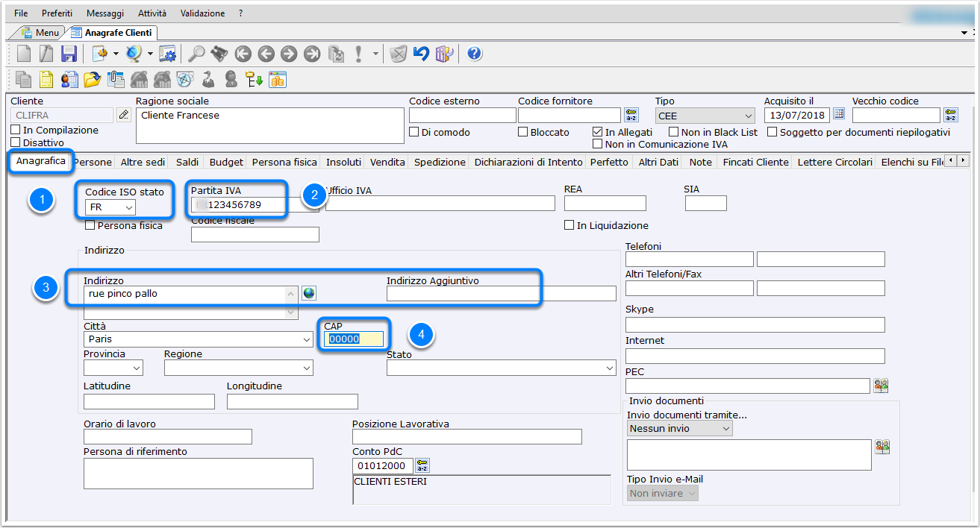Toggle In Liquidazione checkbox
Viewport: 980px width, 528px height.
click(x=569, y=225)
